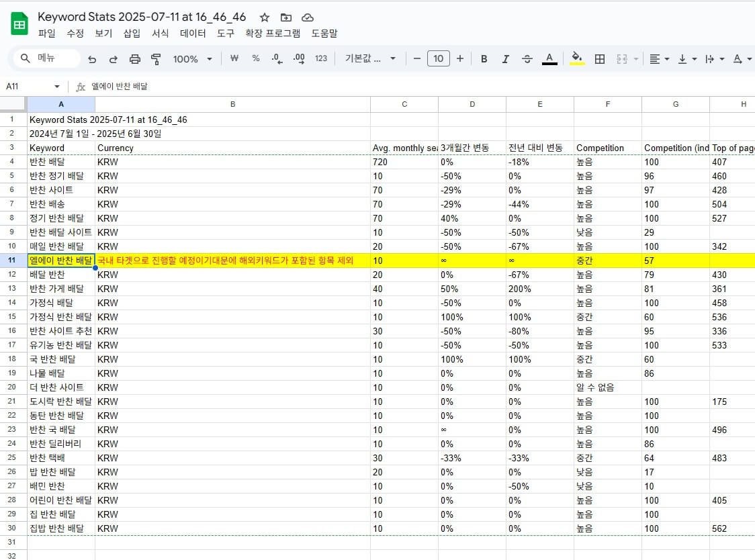Select column F header

(x=608, y=104)
